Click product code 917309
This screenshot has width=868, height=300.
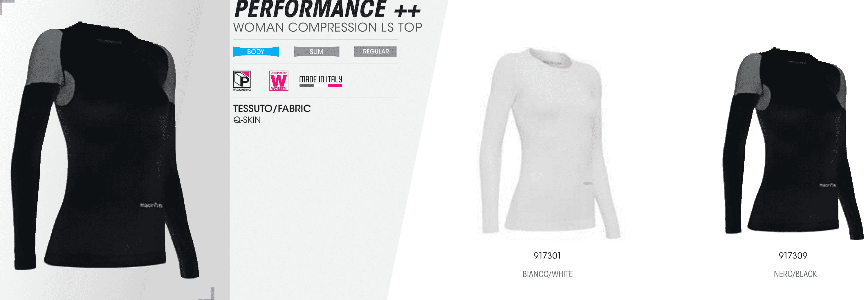pyautogui.click(x=793, y=256)
